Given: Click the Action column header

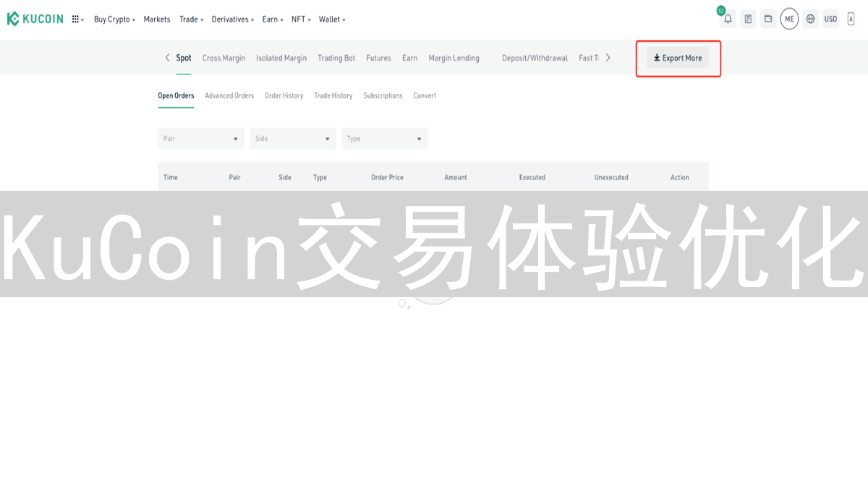Looking at the screenshot, I should (680, 177).
